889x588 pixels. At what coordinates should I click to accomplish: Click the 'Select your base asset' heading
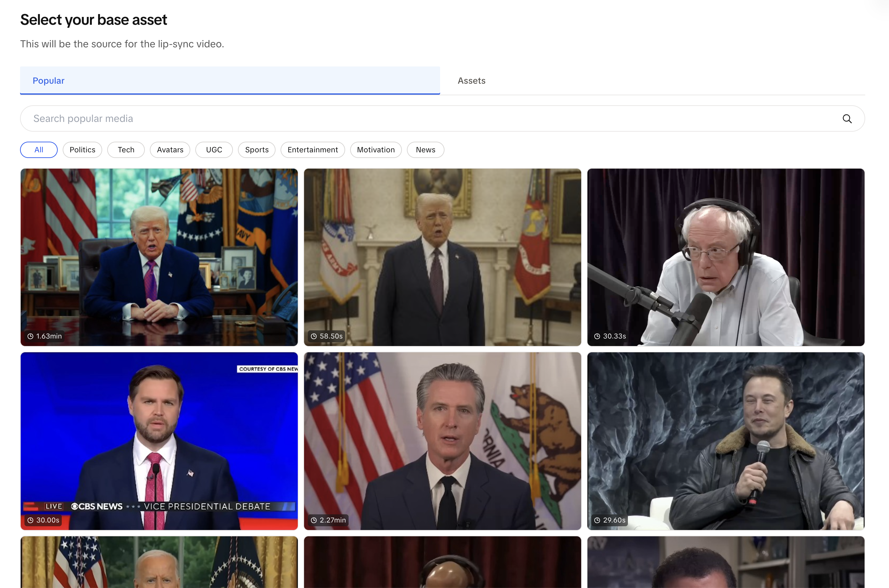click(x=93, y=20)
